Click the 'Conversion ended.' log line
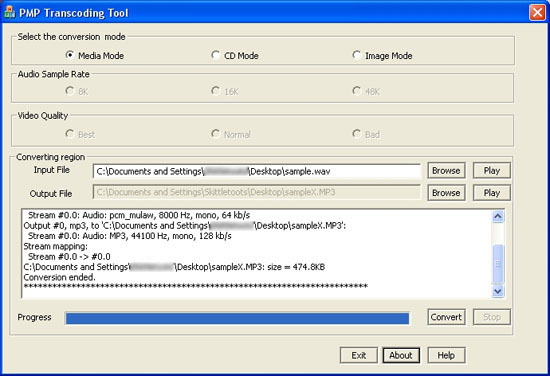Screen dimensions: 550x376 [59, 277]
